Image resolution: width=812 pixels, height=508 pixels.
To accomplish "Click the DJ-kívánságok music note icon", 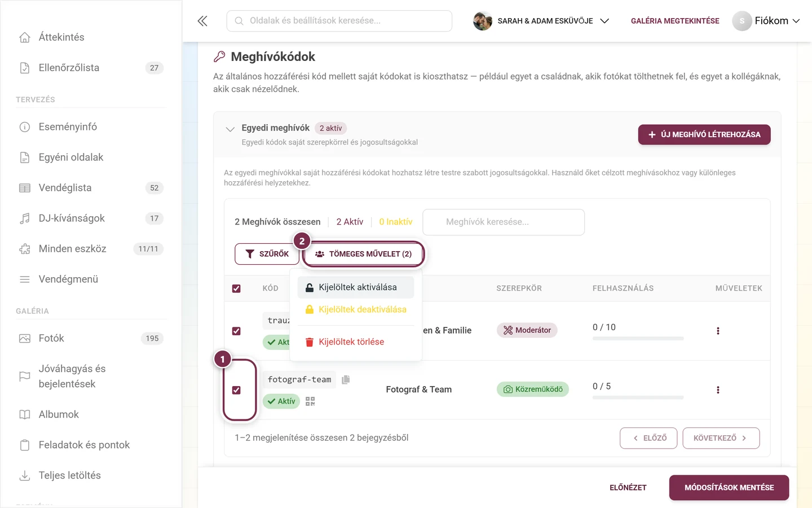I will click(25, 218).
